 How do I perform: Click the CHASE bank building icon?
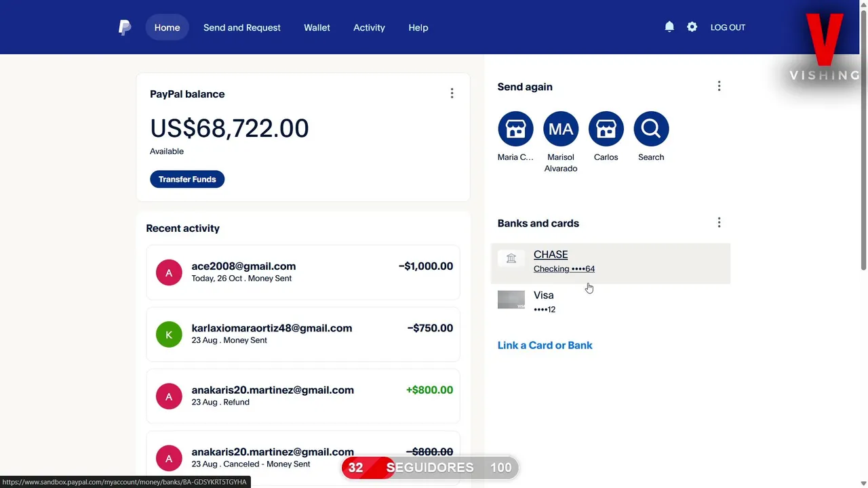click(x=511, y=258)
